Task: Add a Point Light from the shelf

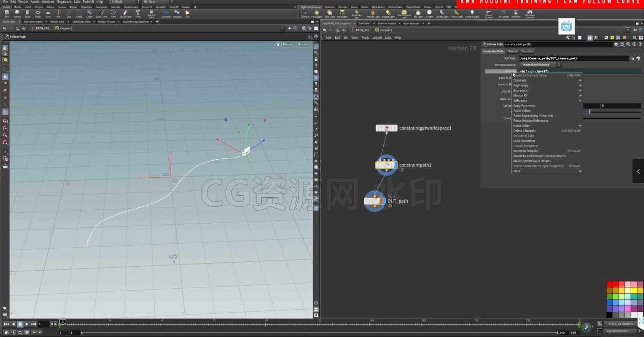Action: coord(317,14)
